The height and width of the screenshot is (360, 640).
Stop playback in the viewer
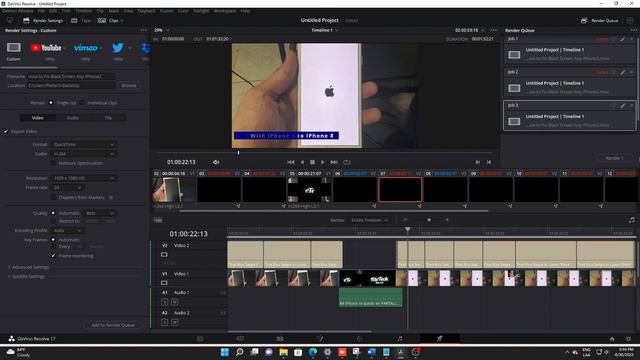click(x=312, y=162)
